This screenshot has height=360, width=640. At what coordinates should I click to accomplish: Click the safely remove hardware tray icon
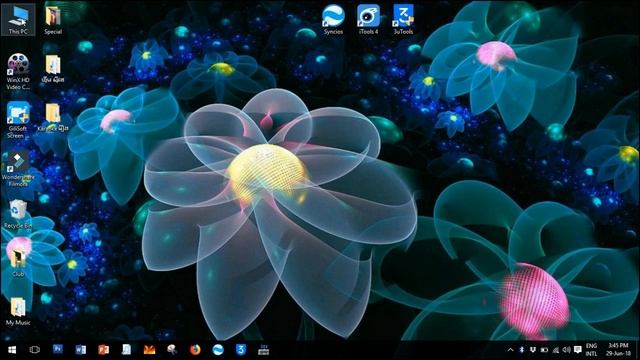(533, 350)
